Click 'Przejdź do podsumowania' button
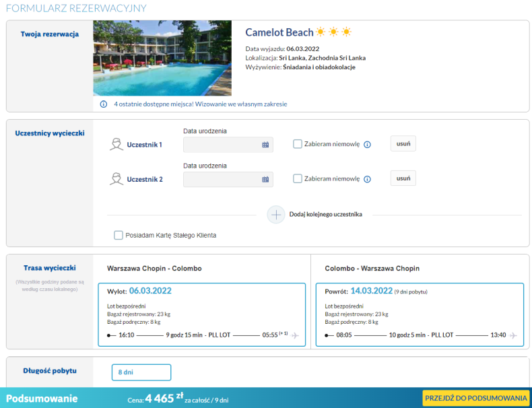Viewport: 532px width, 408px height. pyautogui.click(x=475, y=398)
